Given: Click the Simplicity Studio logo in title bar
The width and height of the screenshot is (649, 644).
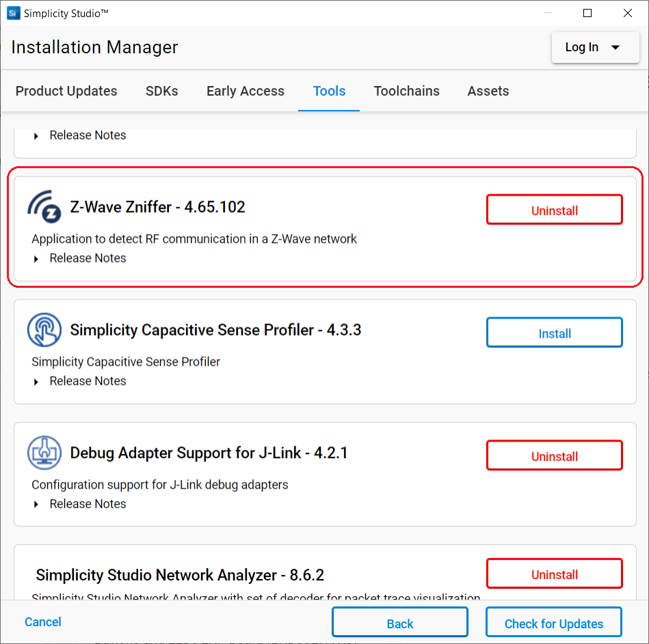Looking at the screenshot, I should [x=12, y=12].
